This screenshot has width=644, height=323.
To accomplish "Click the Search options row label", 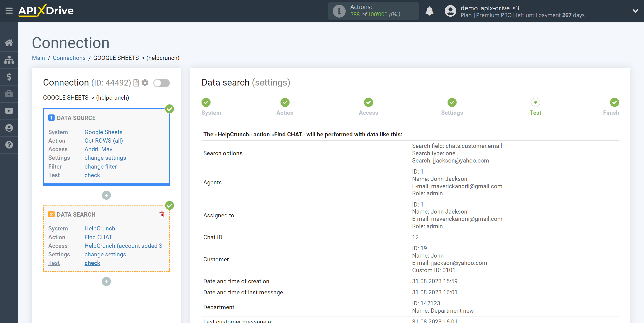I will [223, 153].
